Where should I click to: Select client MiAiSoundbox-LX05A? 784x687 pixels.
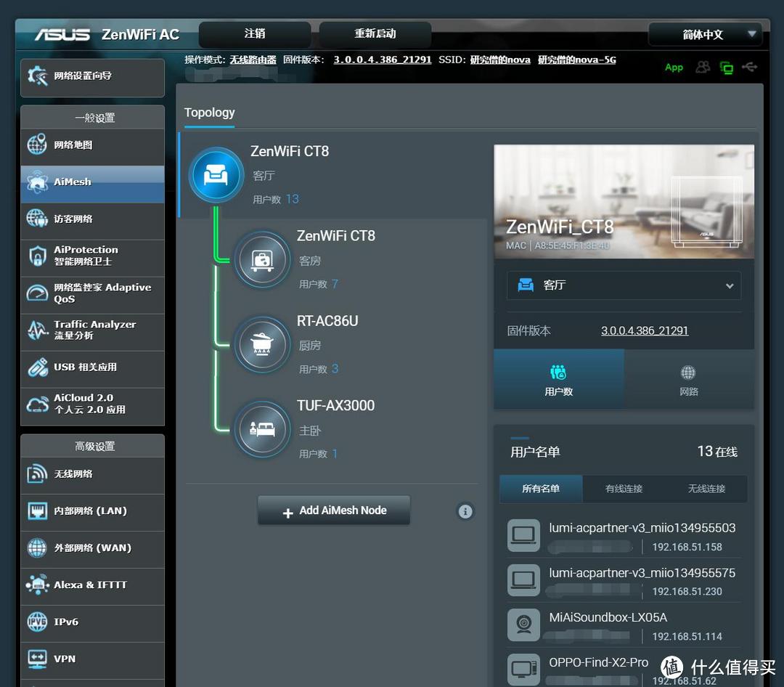(x=608, y=618)
